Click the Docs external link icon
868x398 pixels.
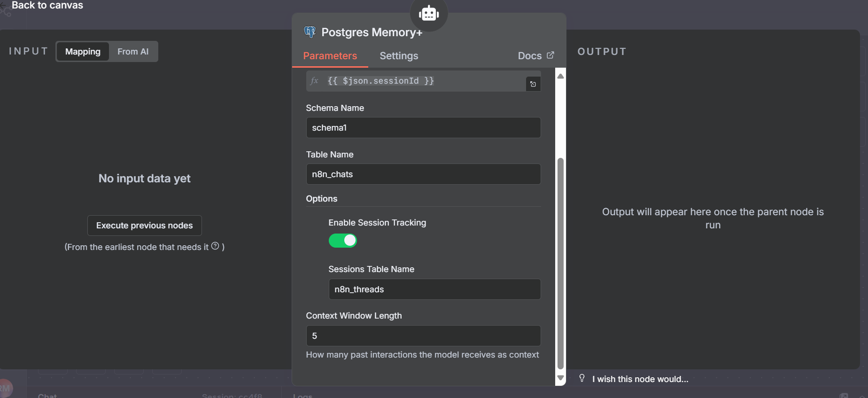[550, 55]
